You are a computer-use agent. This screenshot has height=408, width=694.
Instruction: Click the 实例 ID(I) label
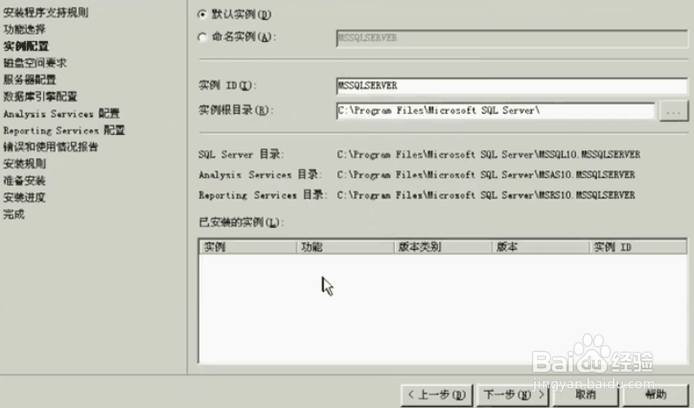click(227, 85)
